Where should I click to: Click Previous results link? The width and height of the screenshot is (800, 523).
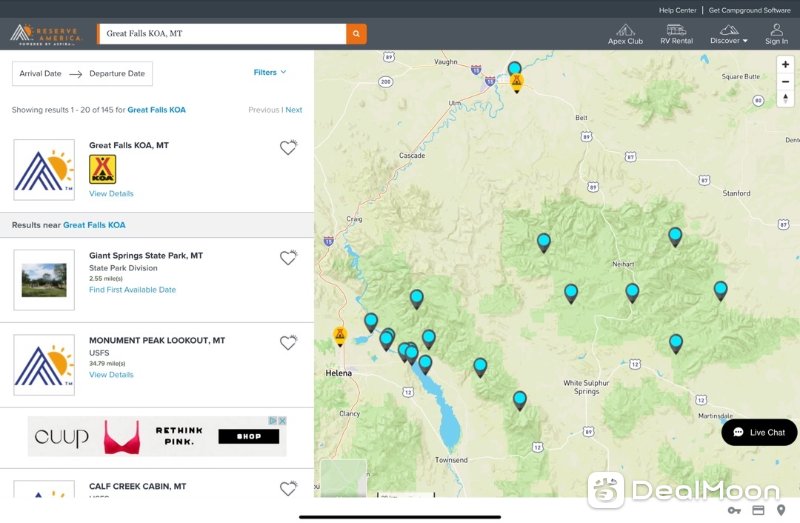pyautogui.click(x=263, y=110)
